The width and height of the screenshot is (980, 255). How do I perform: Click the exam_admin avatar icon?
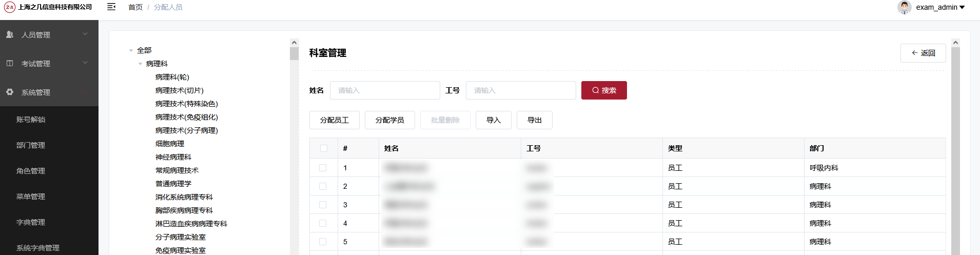(905, 7)
